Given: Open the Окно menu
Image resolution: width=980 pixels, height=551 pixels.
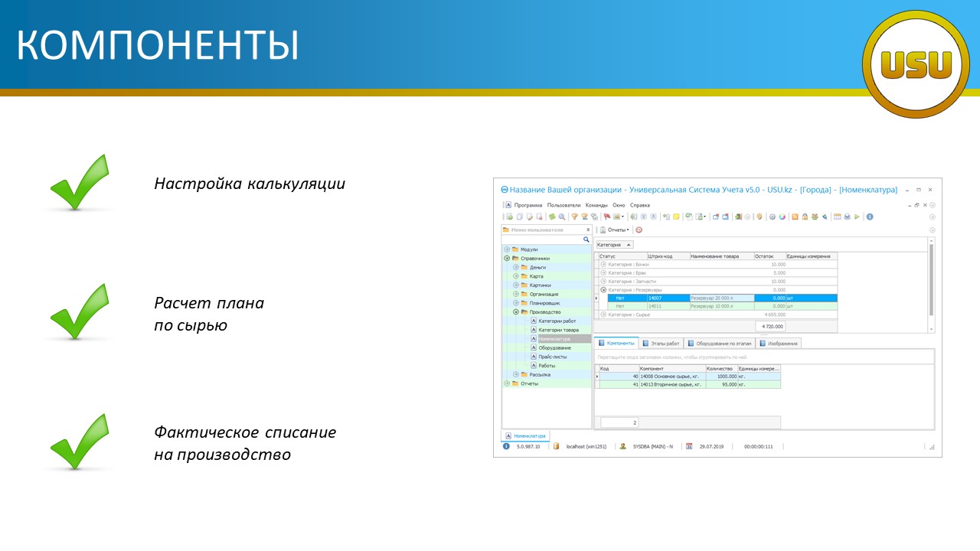Looking at the screenshot, I should (x=619, y=205).
